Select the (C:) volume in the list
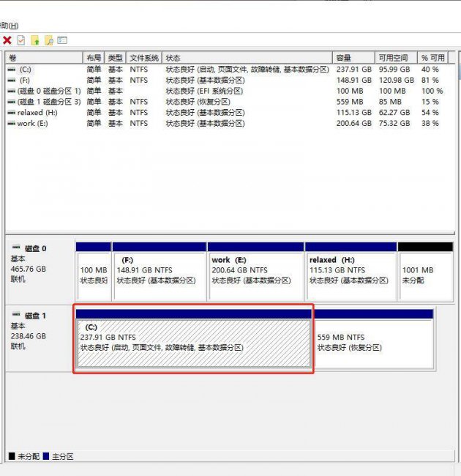The width and height of the screenshot is (461, 476). 26,70
